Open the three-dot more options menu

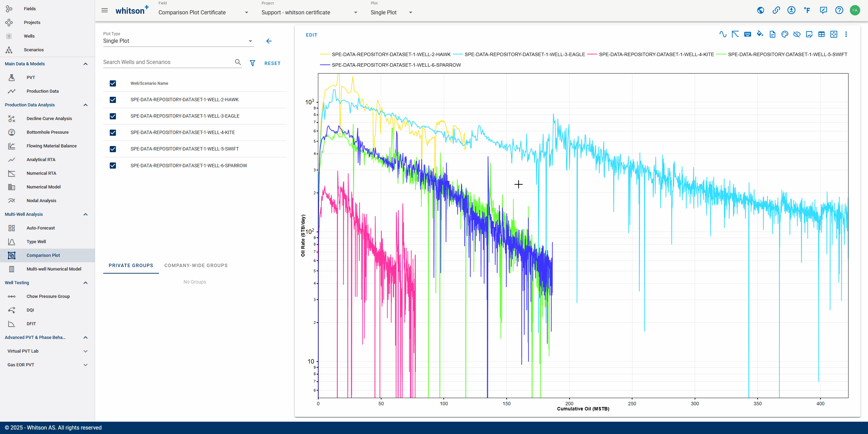click(846, 34)
